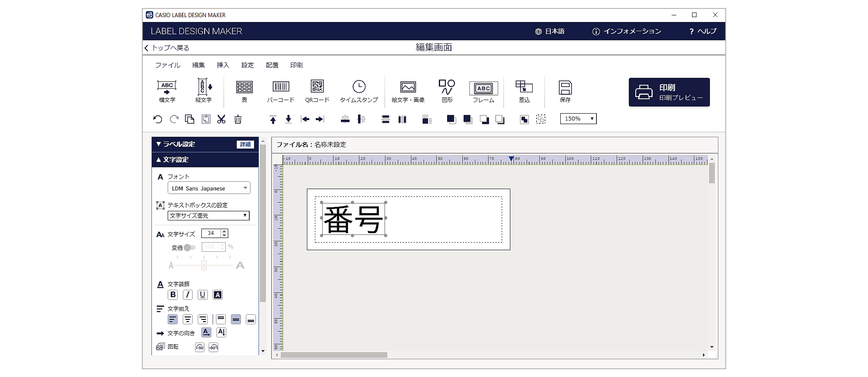This screenshot has height=377, width=868.
Task: Toggle italic text decoration
Action: point(188,295)
